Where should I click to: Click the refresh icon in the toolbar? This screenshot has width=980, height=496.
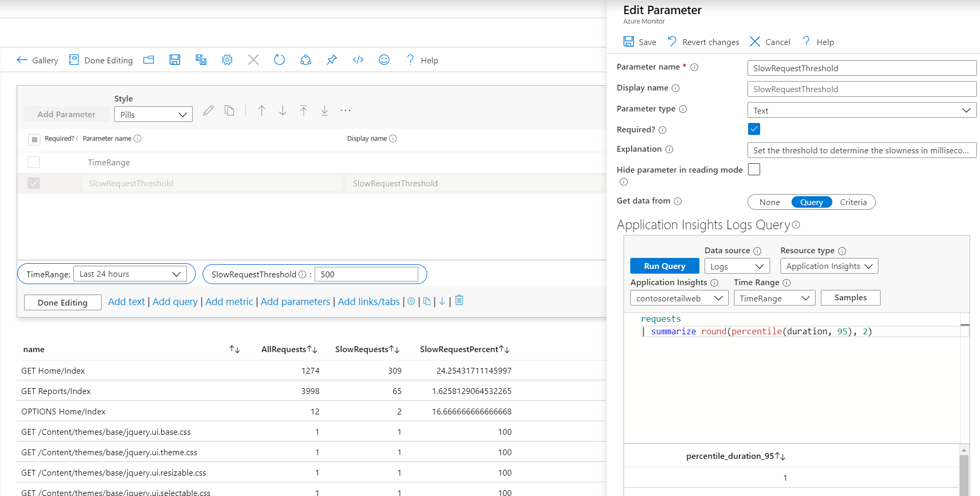tap(280, 60)
